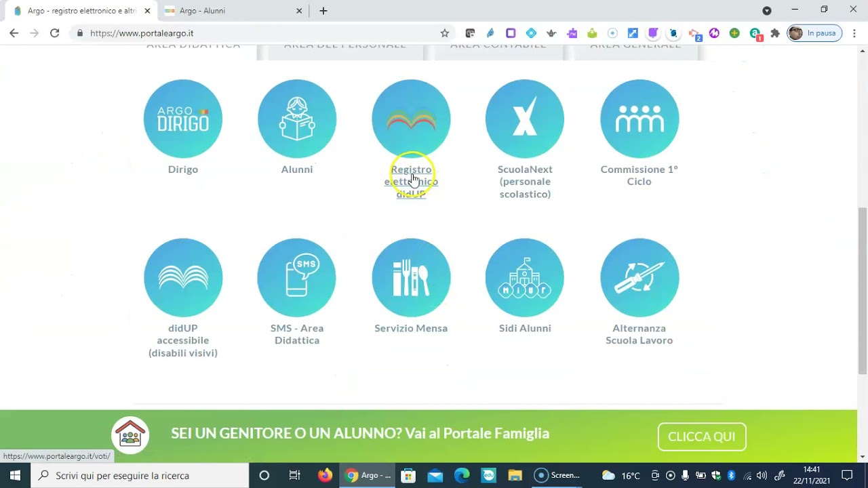
Task: Open the Commissione 1° Ciclo circle icon
Action: (x=639, y=119)
